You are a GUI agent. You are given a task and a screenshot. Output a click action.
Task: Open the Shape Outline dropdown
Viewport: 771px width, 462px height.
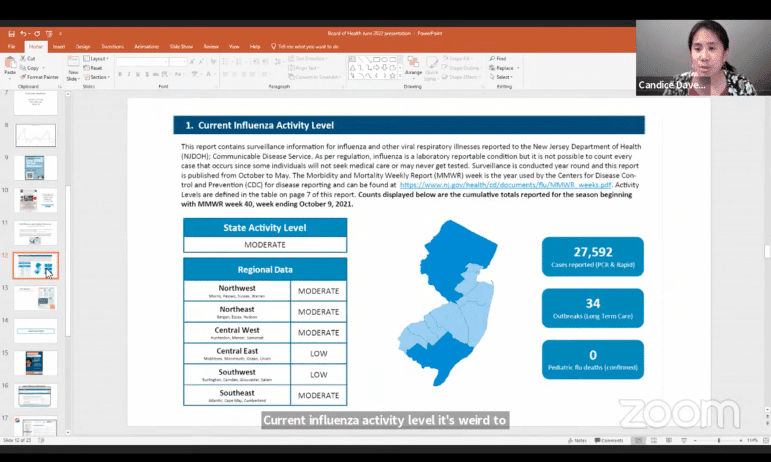[x=462, y=68]
